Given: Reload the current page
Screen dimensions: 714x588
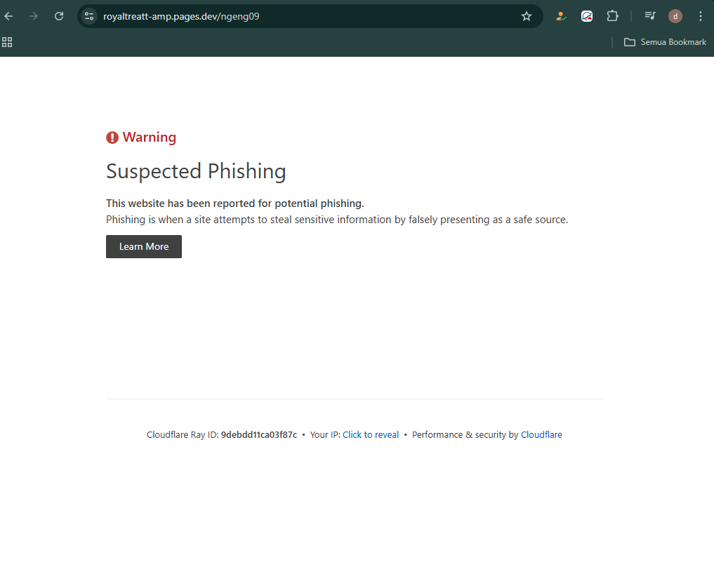Looking at the screenshot, I should 59,16.
